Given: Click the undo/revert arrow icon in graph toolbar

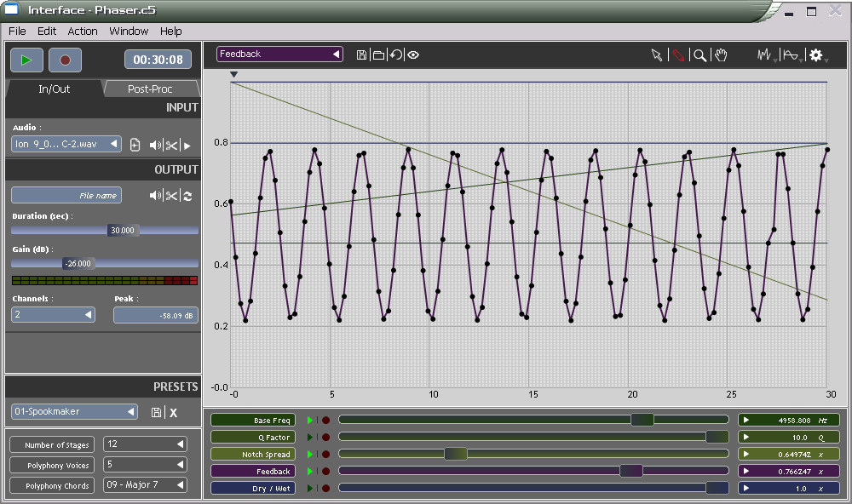Looking at the screenshot, I should tap(396, 54).
